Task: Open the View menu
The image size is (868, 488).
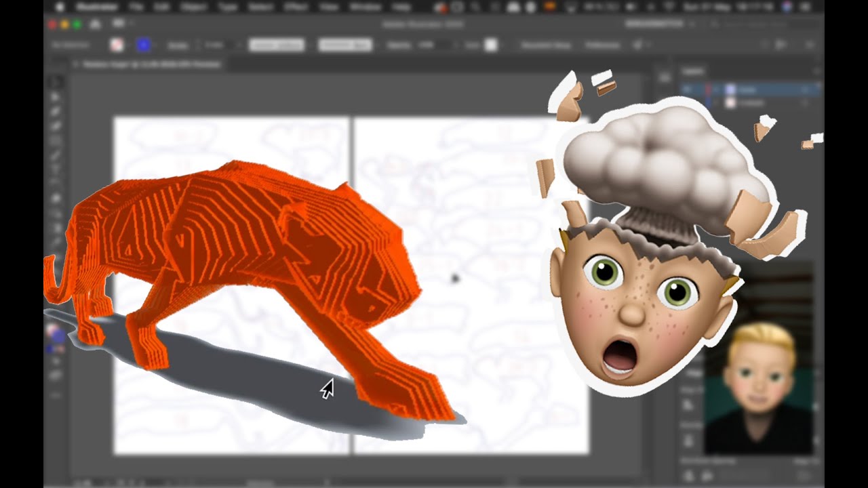Action: pyautogui.click(x=329, y=7)
